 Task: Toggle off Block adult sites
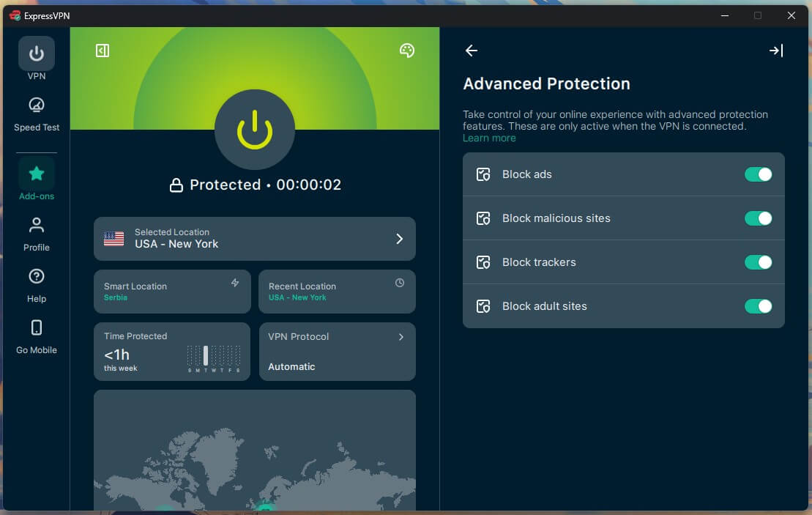758,306
